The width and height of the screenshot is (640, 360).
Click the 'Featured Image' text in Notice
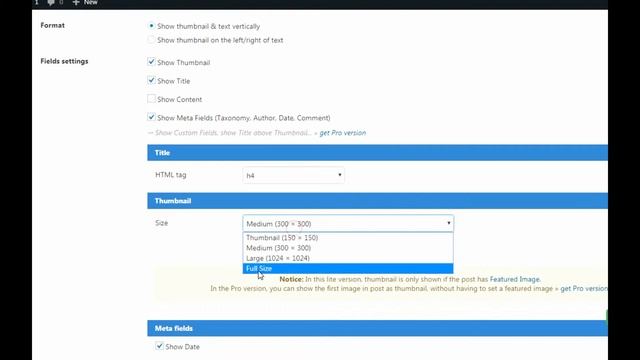point(514,279)
